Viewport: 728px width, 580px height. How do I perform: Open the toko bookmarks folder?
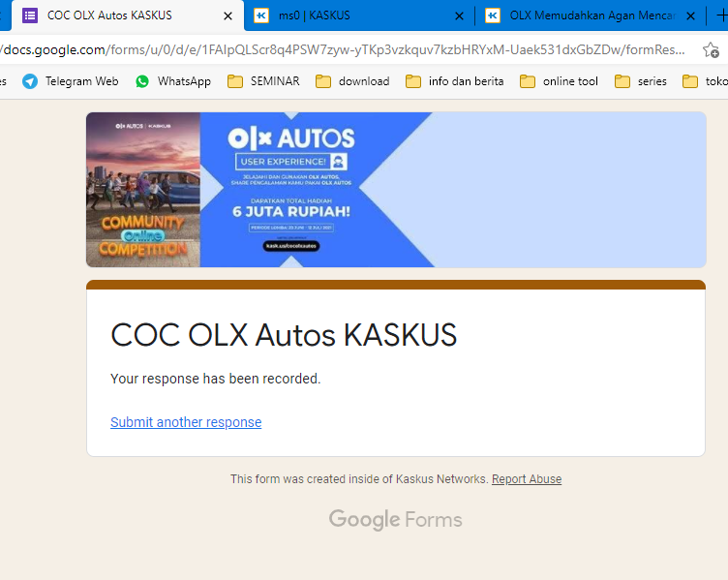pos(705,81)
